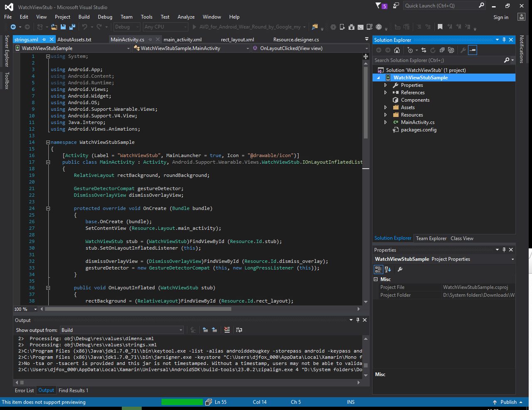Click the Undo arrow in toolbar
The image size is (532, 410).
(x=85, y=27)
